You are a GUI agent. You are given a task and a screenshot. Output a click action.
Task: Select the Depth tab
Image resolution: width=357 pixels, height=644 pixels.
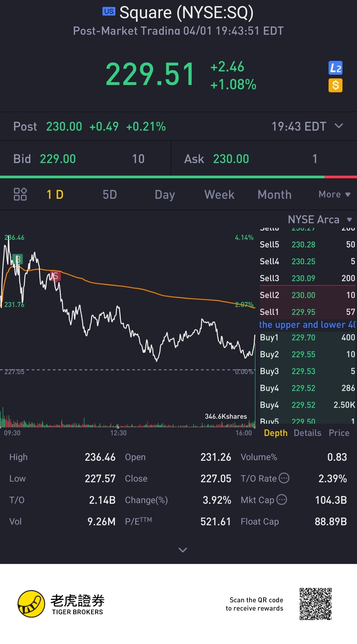point(276,433)
